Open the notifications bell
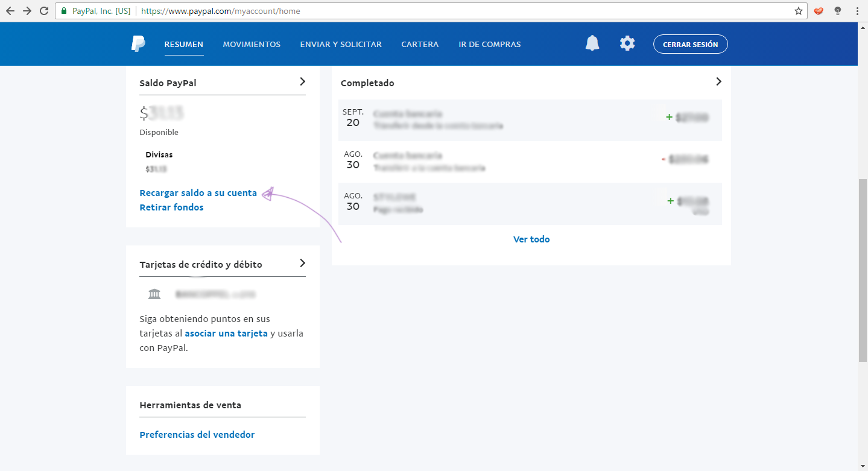Screen dimensions: 868x471 (x=592, y=43)
